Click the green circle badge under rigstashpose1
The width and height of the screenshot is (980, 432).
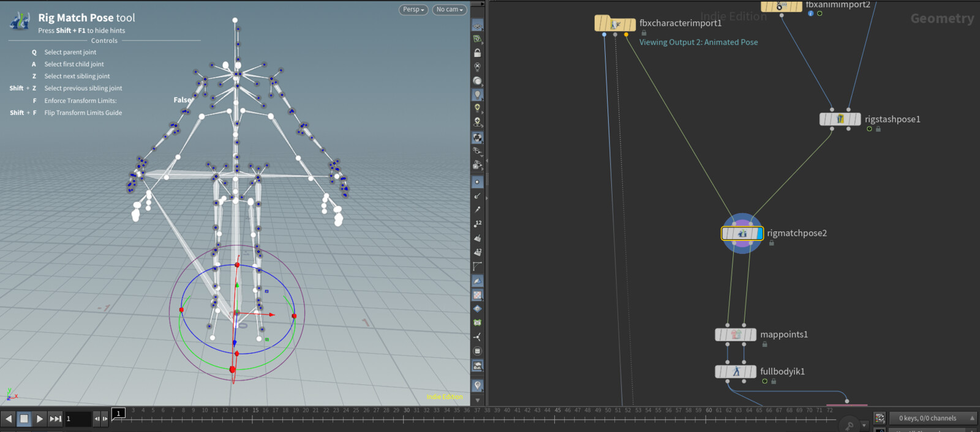click(x=869, y=128)
